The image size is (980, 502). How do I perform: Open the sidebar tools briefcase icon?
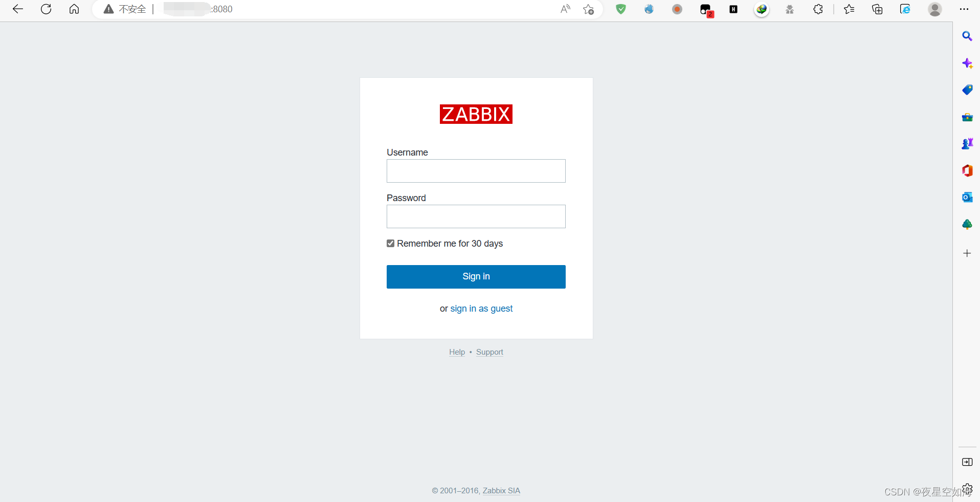tap(967, 117)
